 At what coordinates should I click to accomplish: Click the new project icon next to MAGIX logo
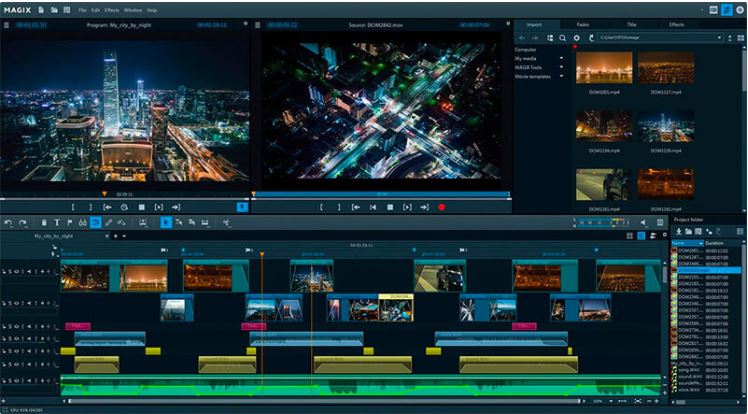[x=40, y=9]
